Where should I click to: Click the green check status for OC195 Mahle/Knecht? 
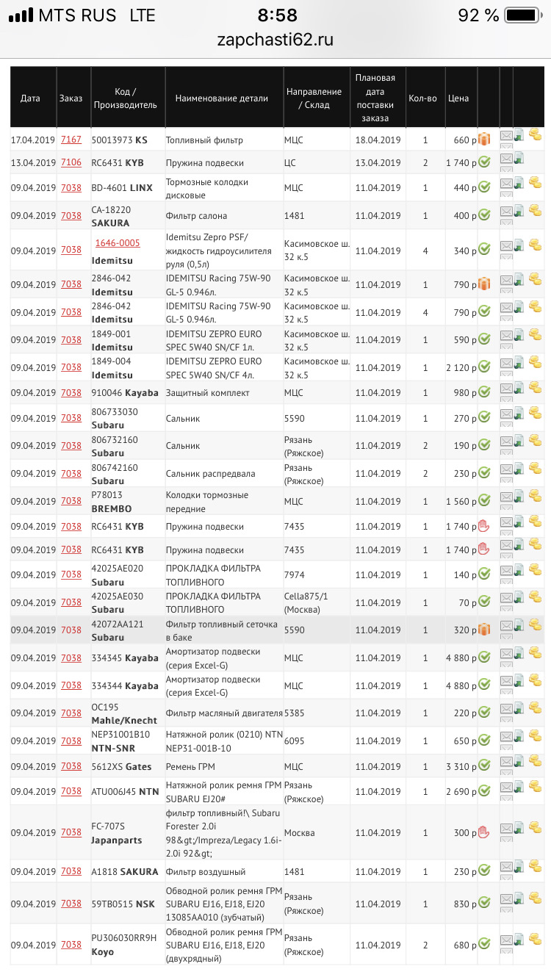[x=484, y=713]
